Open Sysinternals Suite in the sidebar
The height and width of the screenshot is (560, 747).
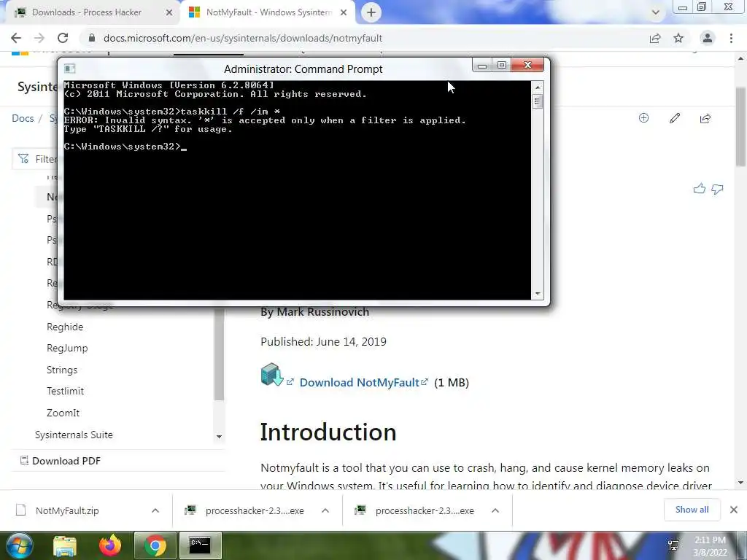[x=74, y=435]
